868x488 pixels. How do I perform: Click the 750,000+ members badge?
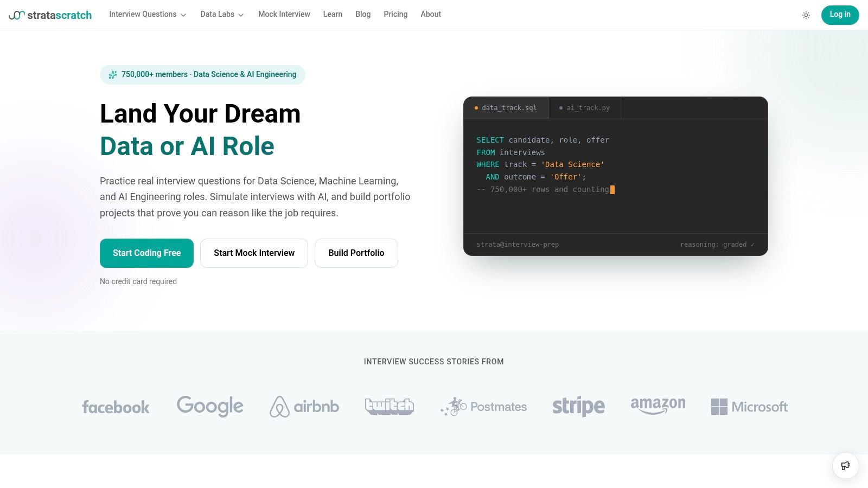[x=202, y=75]
